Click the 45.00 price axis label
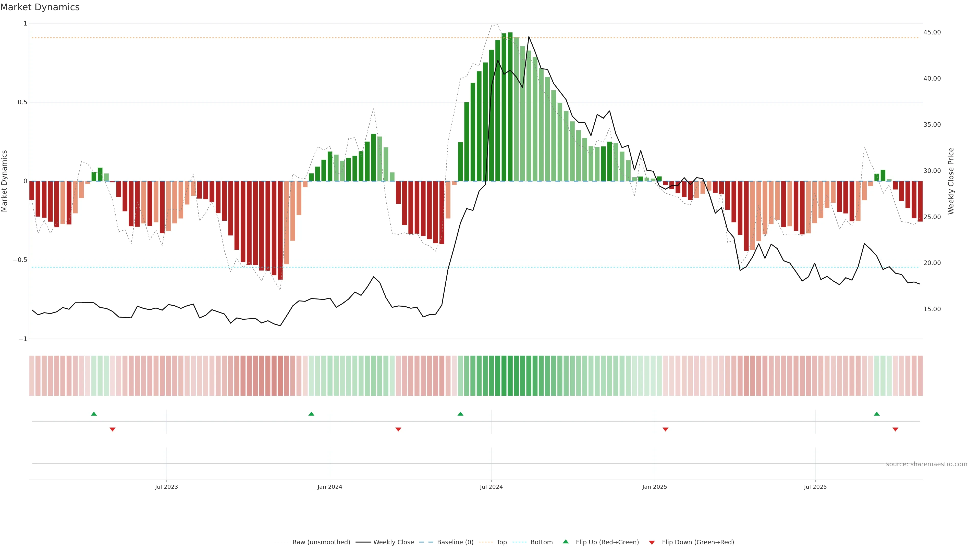Viewport: 980px width, 551px height. (932, 32)
